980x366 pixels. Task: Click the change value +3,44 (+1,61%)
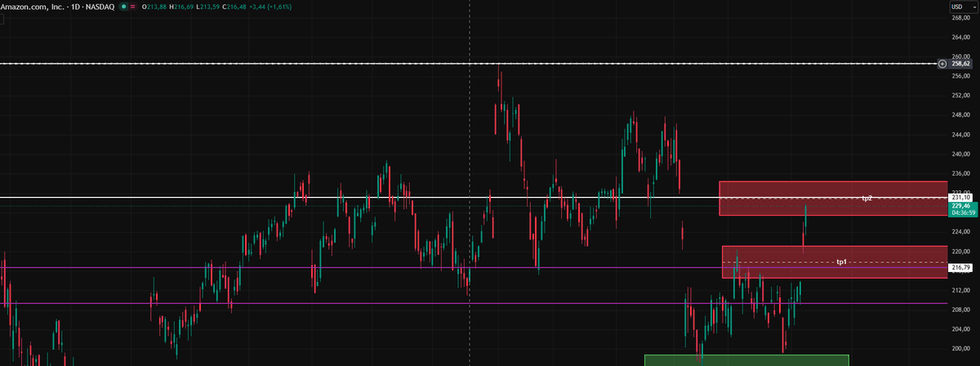270,7
